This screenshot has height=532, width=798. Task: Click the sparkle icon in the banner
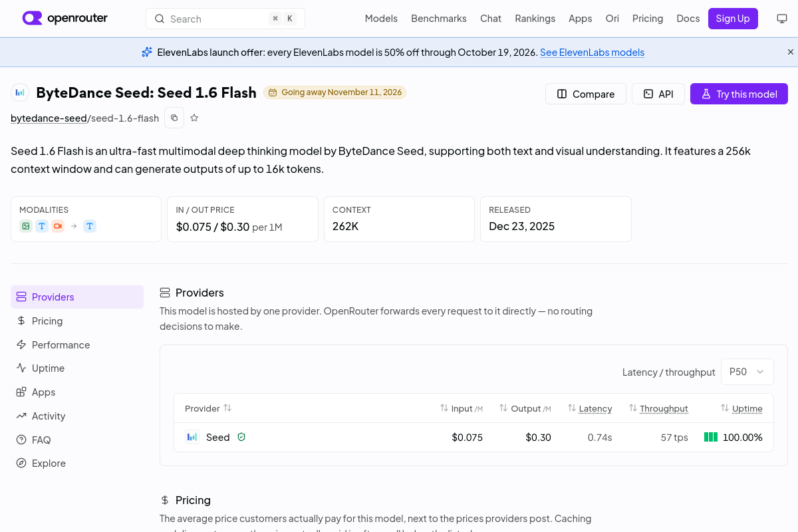(x=147, y=52)
